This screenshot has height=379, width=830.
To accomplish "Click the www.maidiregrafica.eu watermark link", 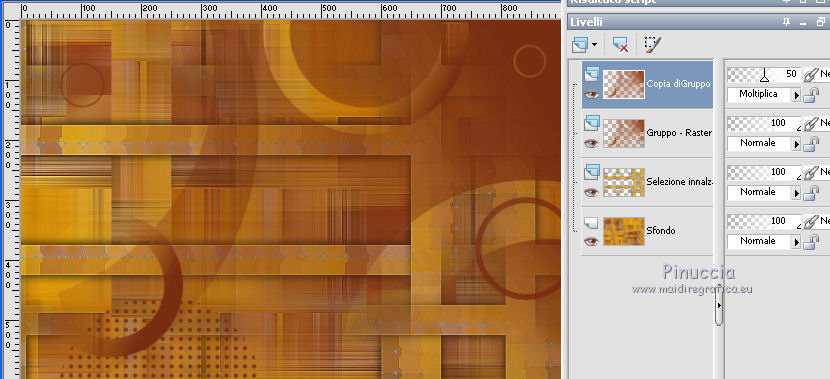I will click(692, 290).
